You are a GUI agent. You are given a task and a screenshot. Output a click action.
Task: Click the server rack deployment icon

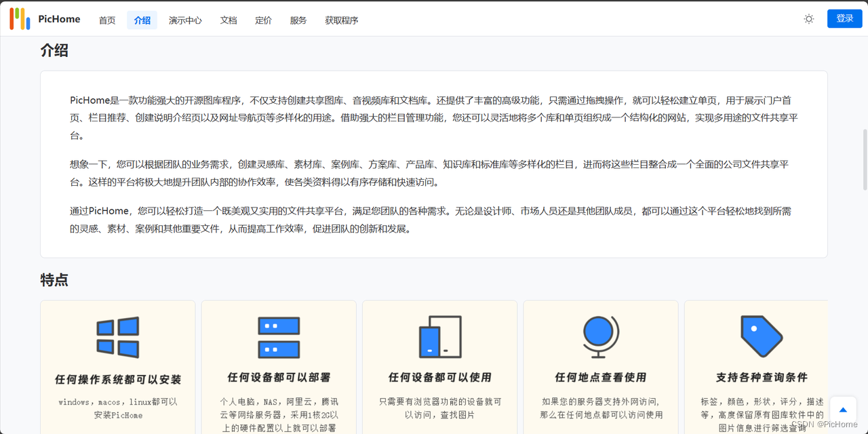pyautogui.click(x=279, y=337)
